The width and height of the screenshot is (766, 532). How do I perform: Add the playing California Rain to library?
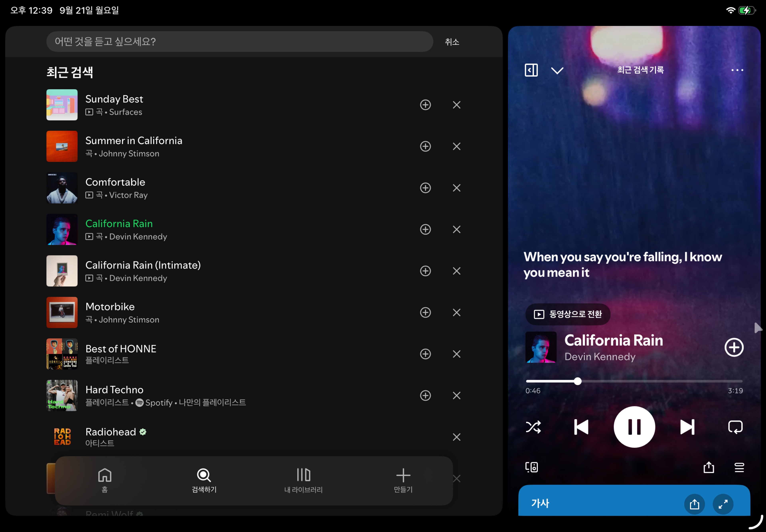pos(734,347)
